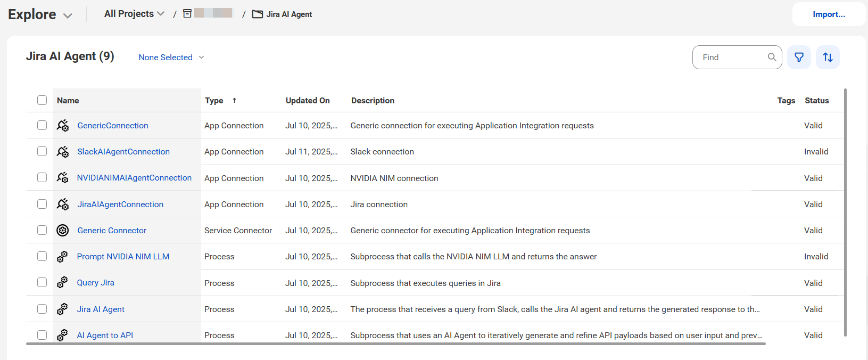Open the All Projects dropdown
The height and width of the screenshot is (360, 868).
tap(134, 14)
